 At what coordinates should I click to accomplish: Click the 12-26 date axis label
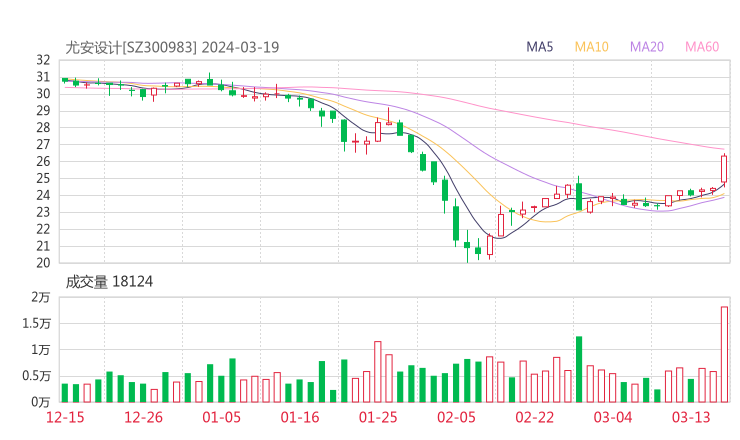143,417
